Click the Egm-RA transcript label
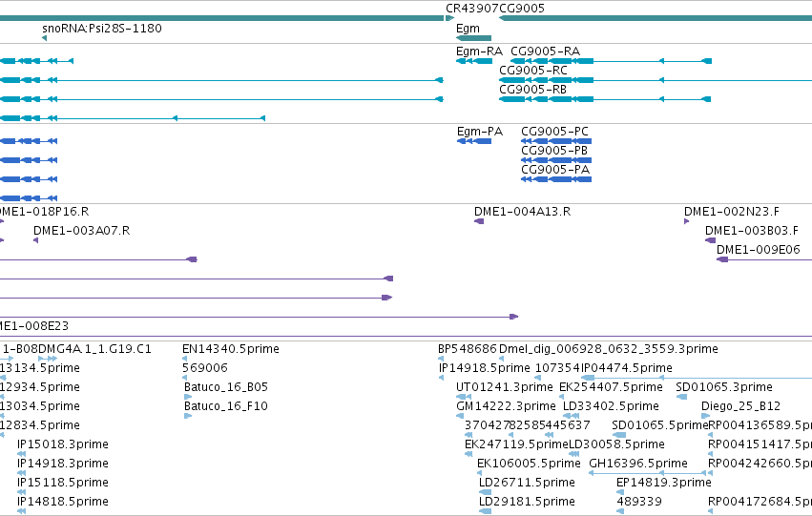 point(479,52)
